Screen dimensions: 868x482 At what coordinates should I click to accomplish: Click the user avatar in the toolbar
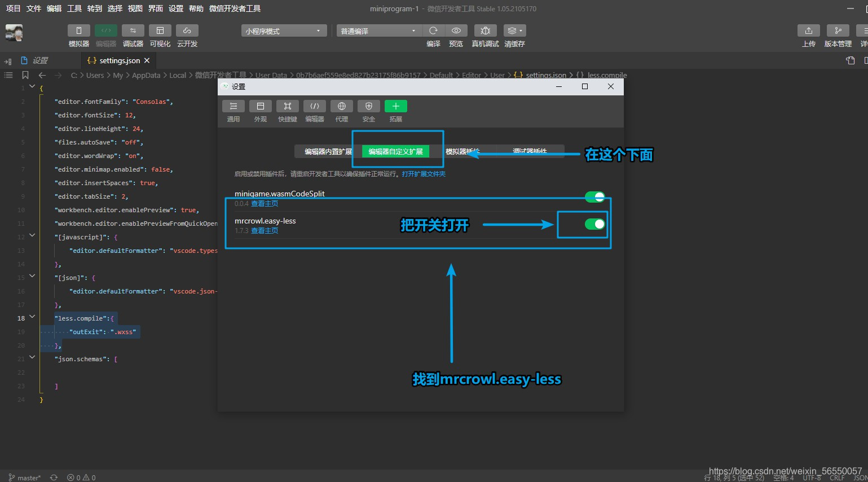pos(14,33)
